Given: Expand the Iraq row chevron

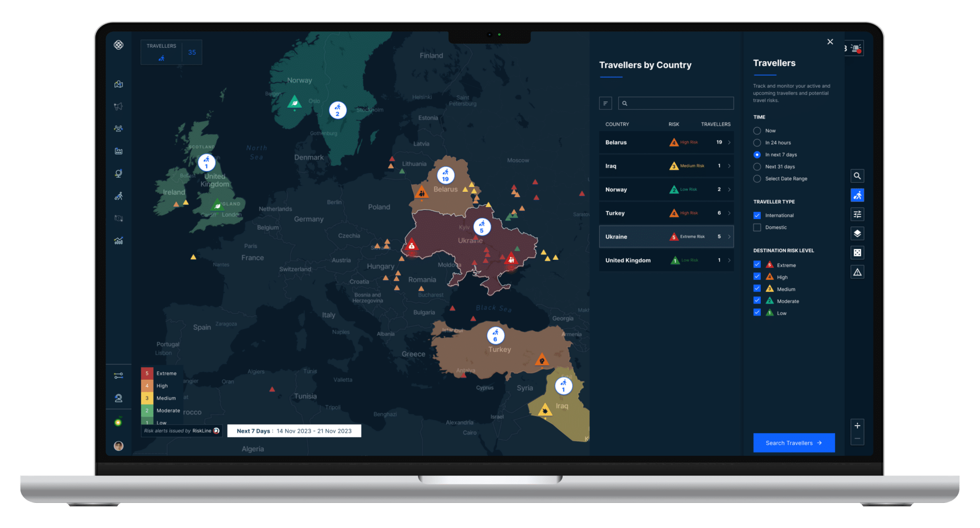Looking at the screenshot, I should click(729, 166).
